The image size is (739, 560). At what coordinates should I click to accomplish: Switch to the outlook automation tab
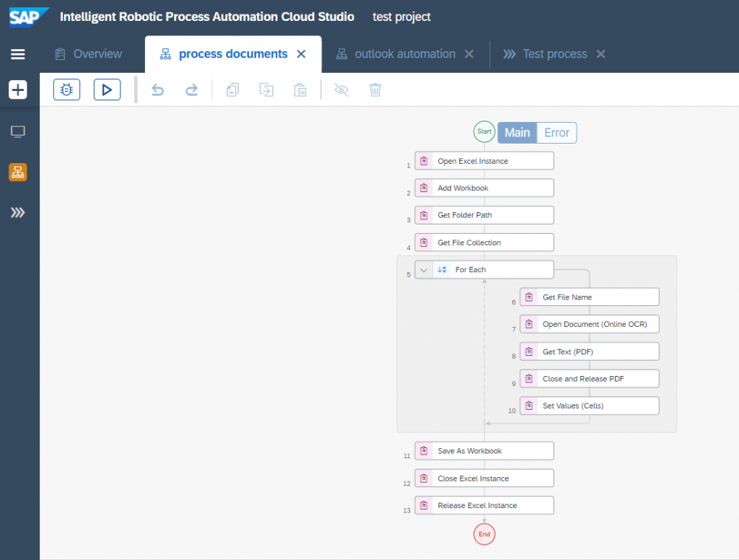coord(396,54)
